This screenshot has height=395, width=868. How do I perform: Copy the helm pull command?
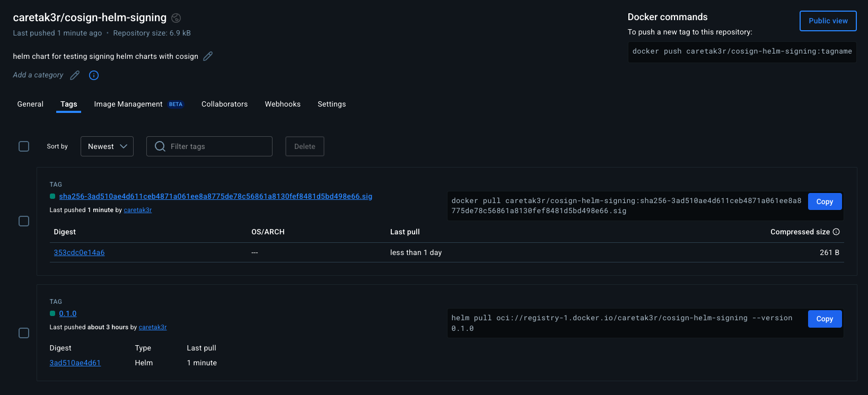[825, 319]
